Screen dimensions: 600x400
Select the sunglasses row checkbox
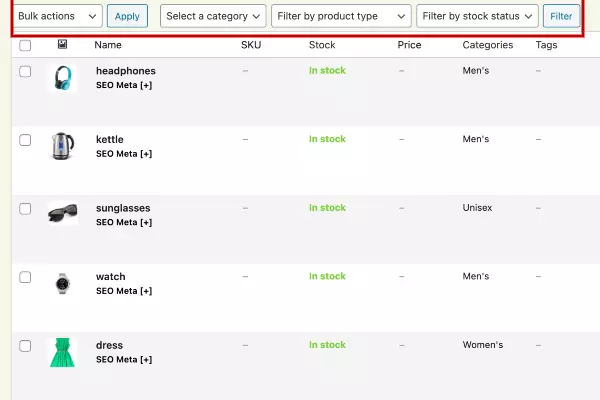click(25, 209)
